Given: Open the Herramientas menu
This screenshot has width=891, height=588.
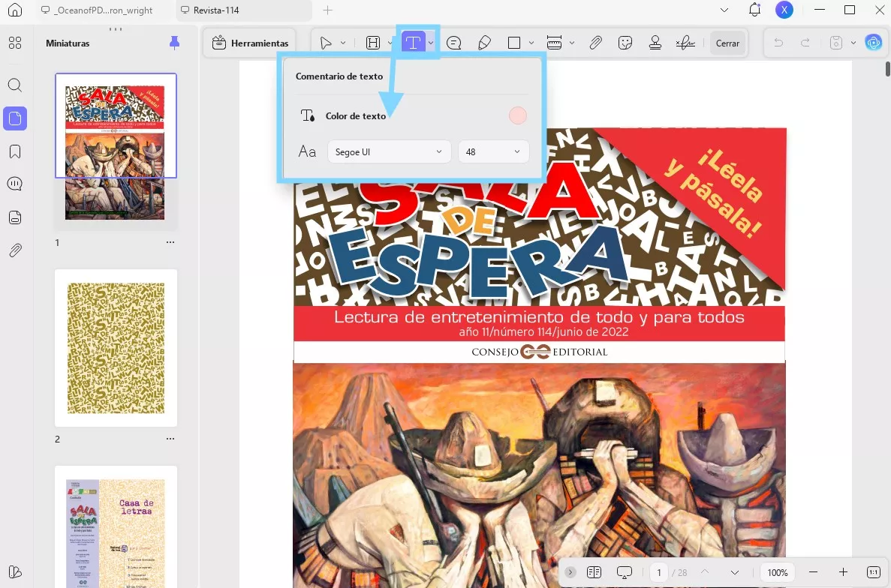Looking at the screenshot, I should (x=250, y=43).
